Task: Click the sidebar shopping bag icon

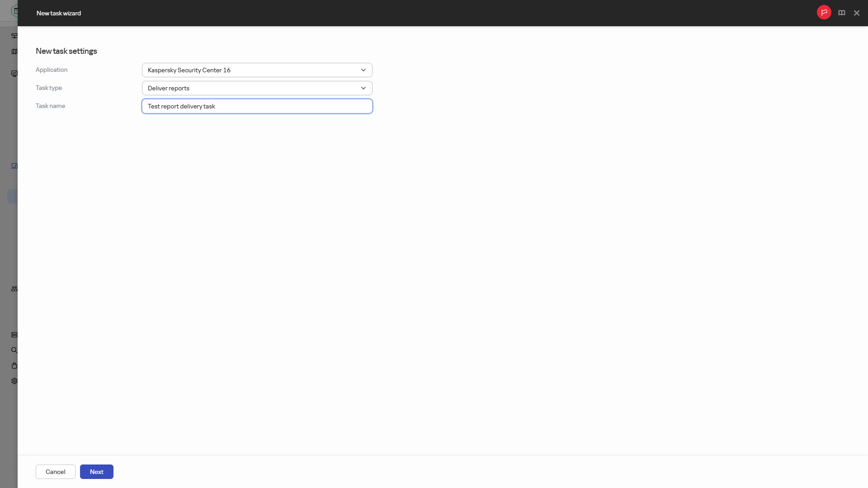Action: (14, 366)
